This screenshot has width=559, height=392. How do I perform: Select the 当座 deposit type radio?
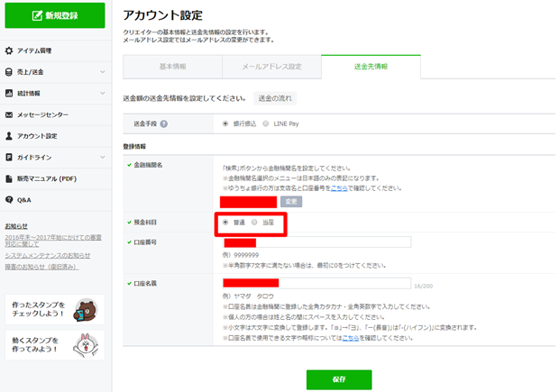coord(254,223)
